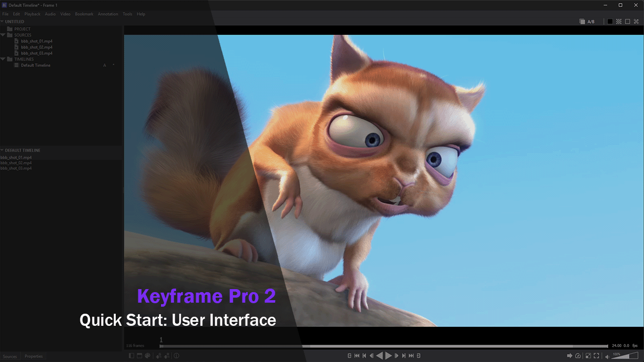Step forward one frame
This screenshot has width=644, height=362.
pos(396,356)
